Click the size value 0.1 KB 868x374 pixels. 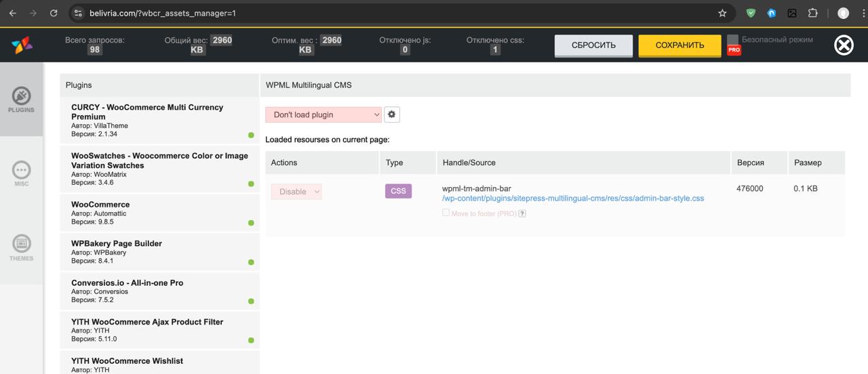806,188
